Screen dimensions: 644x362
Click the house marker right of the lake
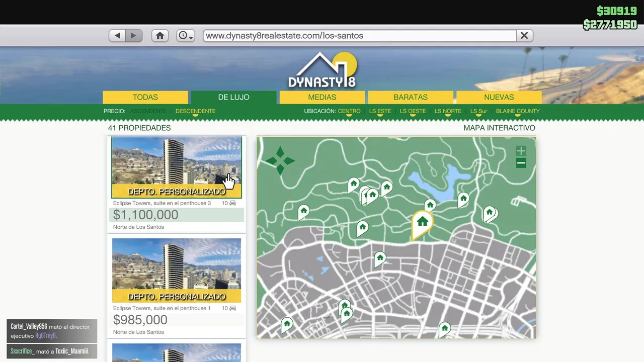coord(463,199)
